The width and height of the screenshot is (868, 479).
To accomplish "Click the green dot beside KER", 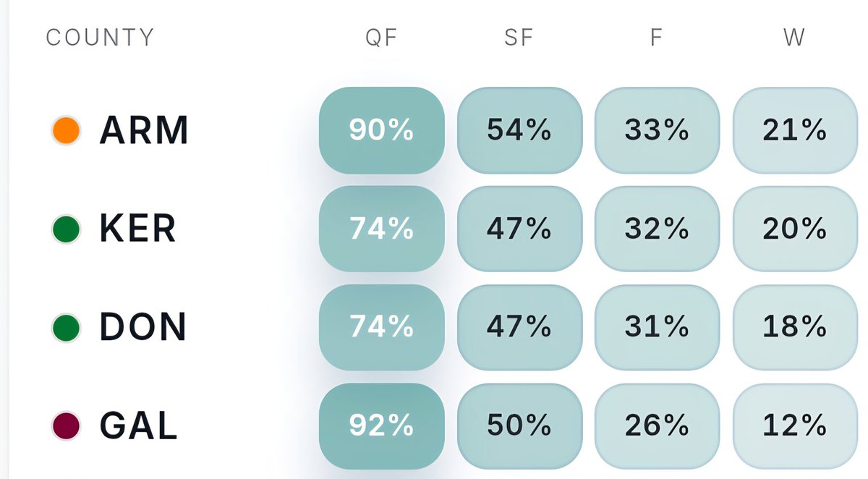I will point(66,229).
